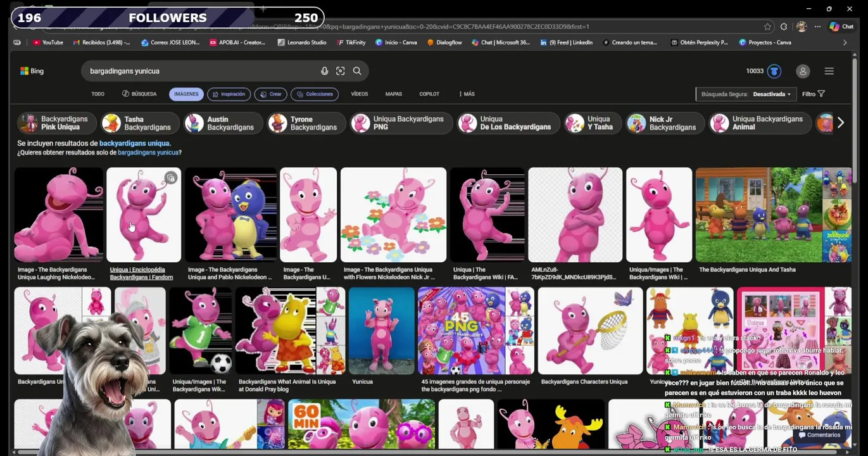This screenshot has width=868, height=456.
Task: Select Uniqua Backyardigans Animal chip
Action: pos(760,123)
